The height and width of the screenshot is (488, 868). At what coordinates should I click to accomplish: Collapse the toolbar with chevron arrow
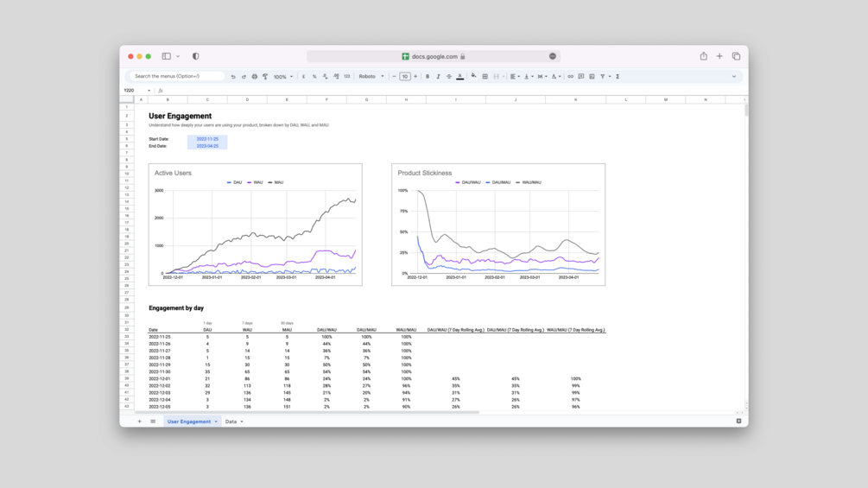pos(734,76)
